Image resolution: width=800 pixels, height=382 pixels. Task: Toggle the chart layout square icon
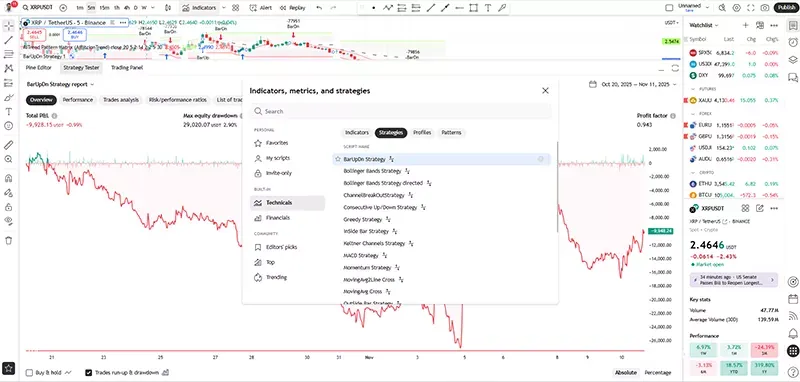tap(669, 8)
